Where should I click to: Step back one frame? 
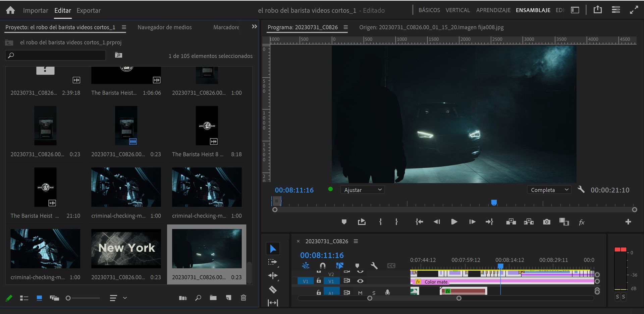pos(437,222)
